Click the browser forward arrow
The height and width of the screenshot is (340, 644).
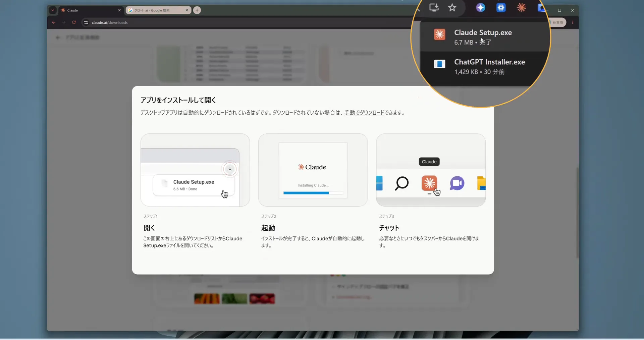[x=64, y=22]
